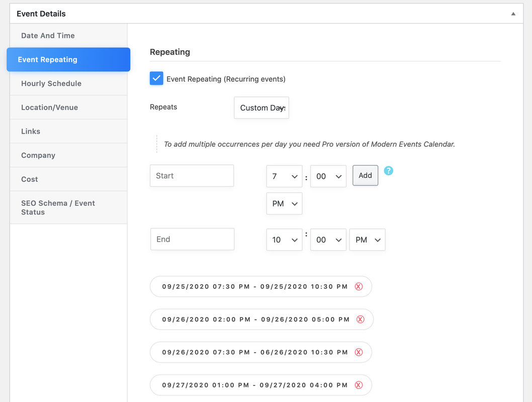
Task: Click the Add button
Action: point(366,175)
